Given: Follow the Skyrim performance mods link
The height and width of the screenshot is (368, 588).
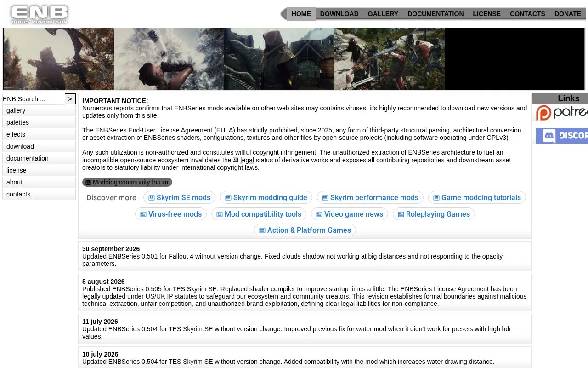Looking at the screenshot, I should tap(370, 197).
